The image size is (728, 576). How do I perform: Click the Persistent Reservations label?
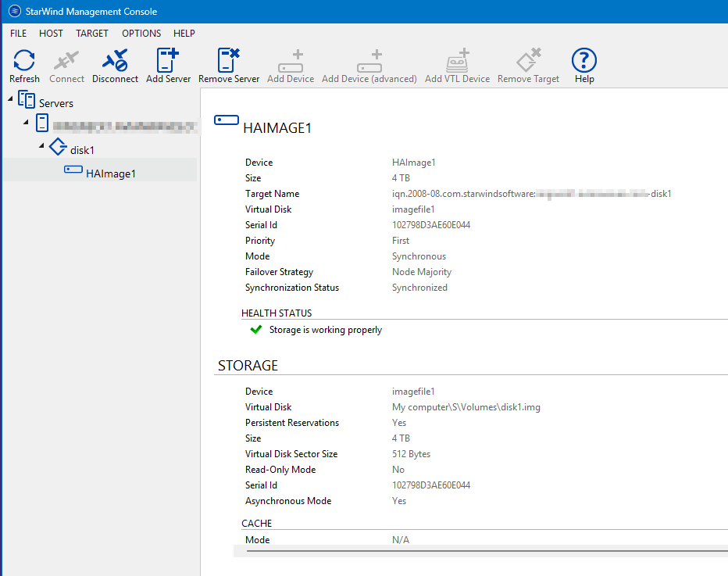[x=292, y=423]
